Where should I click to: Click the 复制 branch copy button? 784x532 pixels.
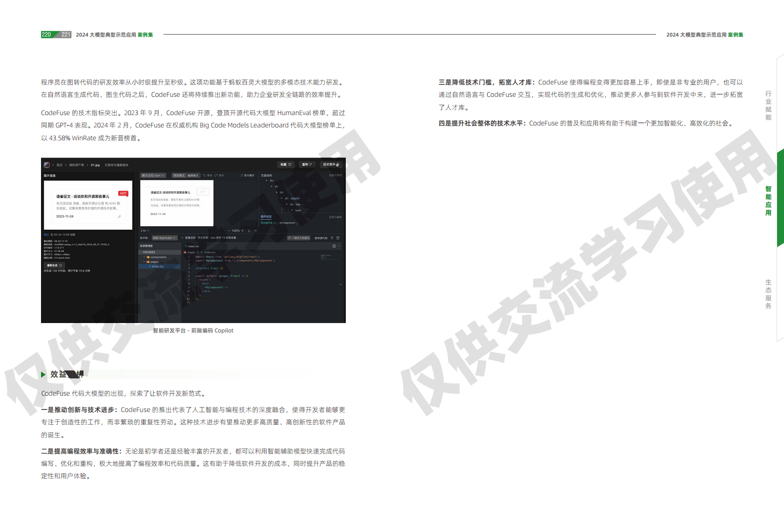307,164
